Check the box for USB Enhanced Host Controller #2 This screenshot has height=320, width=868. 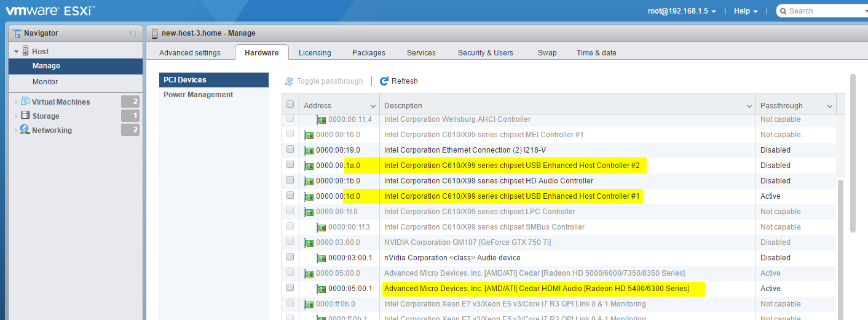[x=290, y=165]
